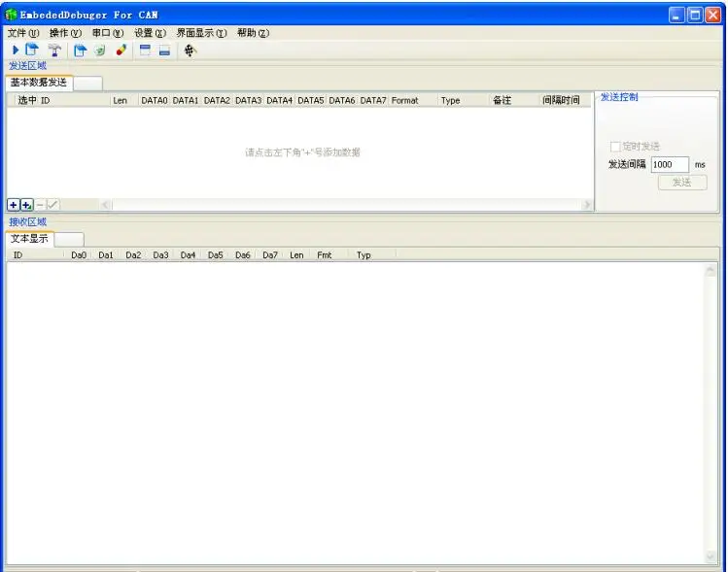The width and height of the screenshot is (728, 572).
Task: Click the DATA0 column header
Action: point(155,101)
